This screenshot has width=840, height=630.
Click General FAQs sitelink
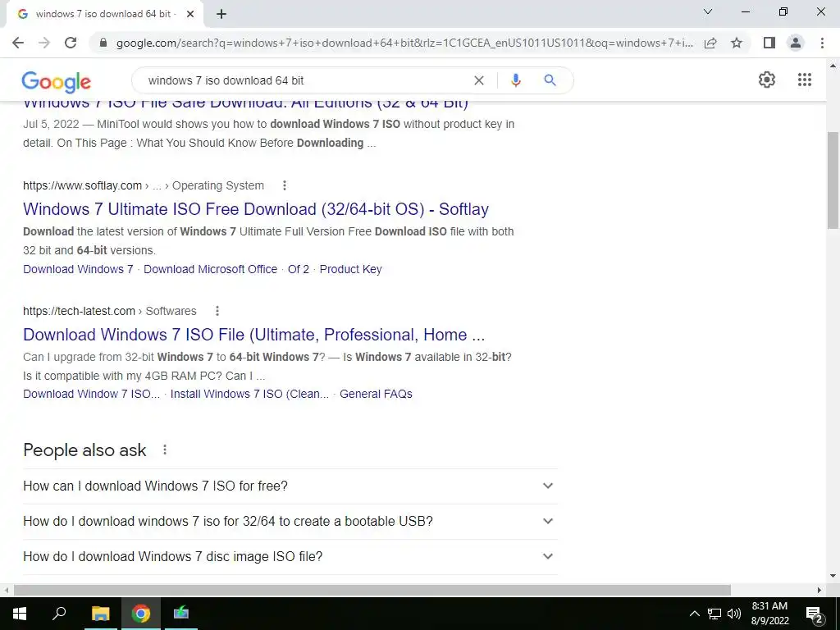click(376, 394)
